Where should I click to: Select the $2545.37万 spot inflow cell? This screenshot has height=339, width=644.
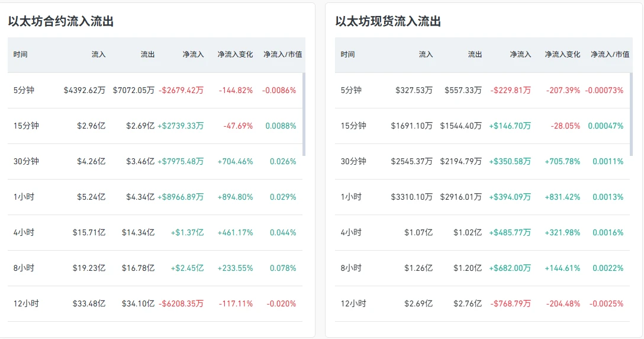click(x=412, y=161)
